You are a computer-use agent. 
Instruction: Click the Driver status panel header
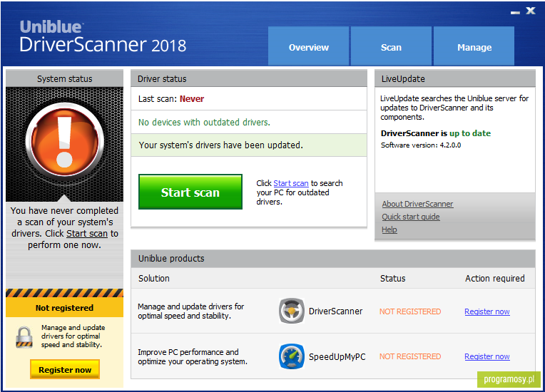point(249,78)
